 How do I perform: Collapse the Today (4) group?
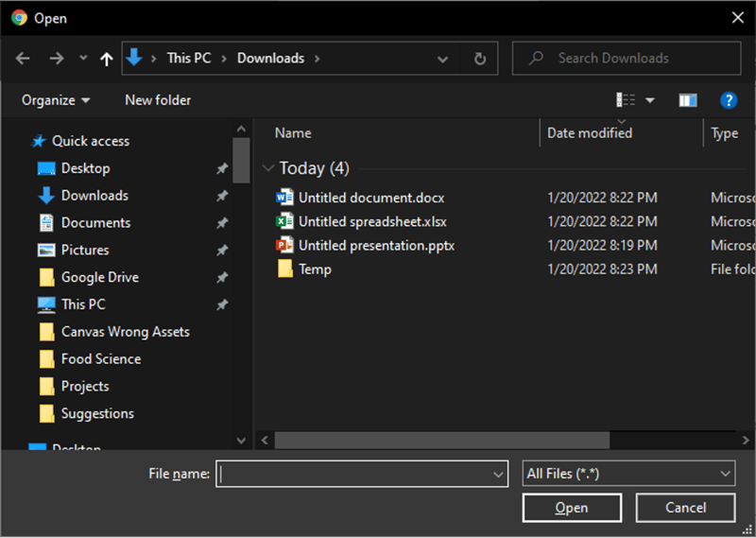pos(268,168)
